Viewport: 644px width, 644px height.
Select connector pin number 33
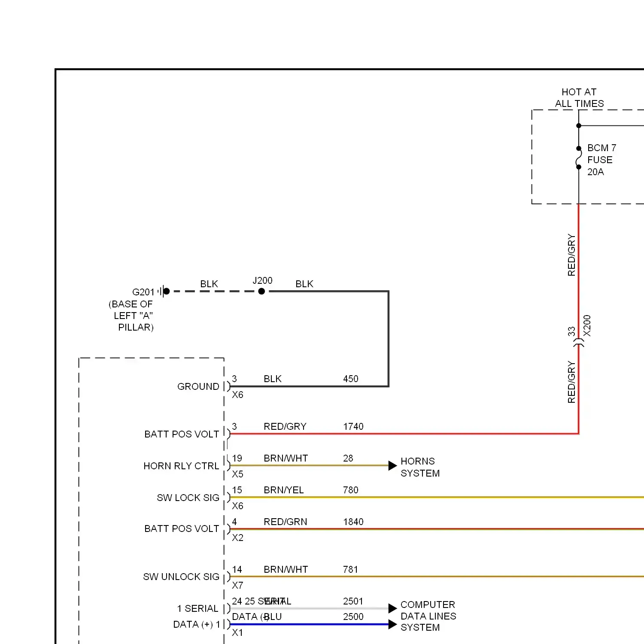coord(571,331)
